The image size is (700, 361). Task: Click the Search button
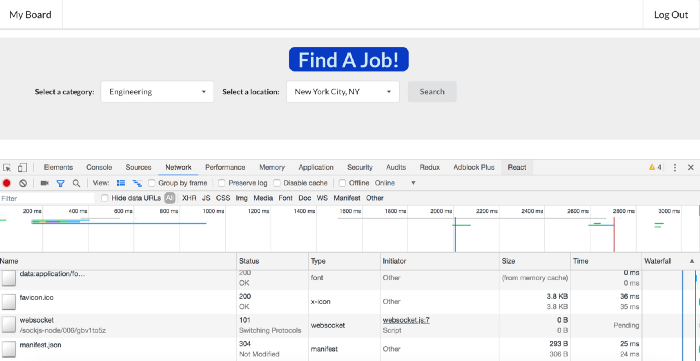432,91
